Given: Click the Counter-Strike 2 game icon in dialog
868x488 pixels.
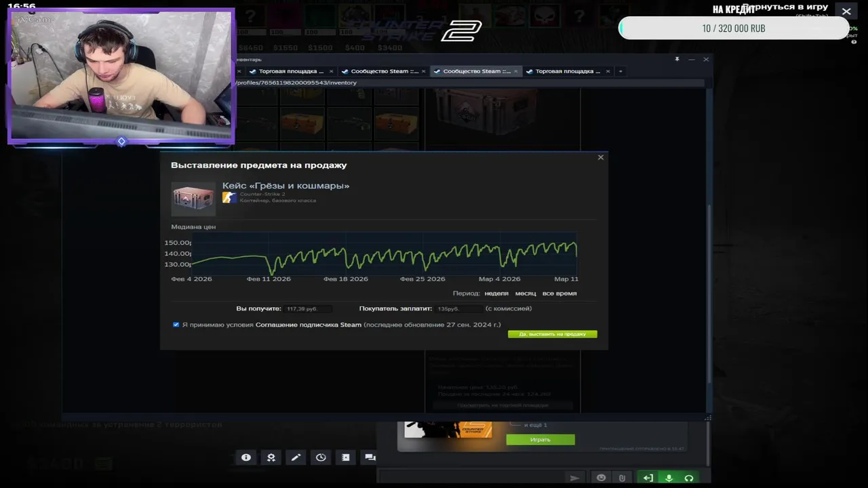Looking at the screenshot, I should [229, 197].
